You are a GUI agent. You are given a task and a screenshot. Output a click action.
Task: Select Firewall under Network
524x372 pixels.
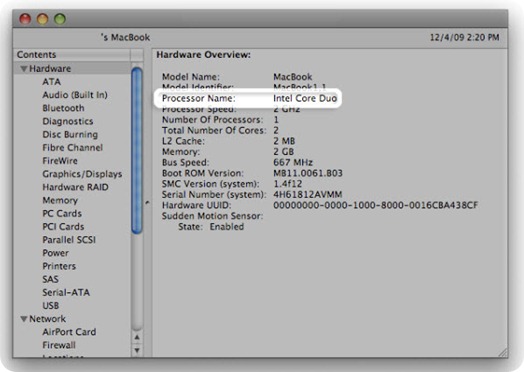[59, 345]
